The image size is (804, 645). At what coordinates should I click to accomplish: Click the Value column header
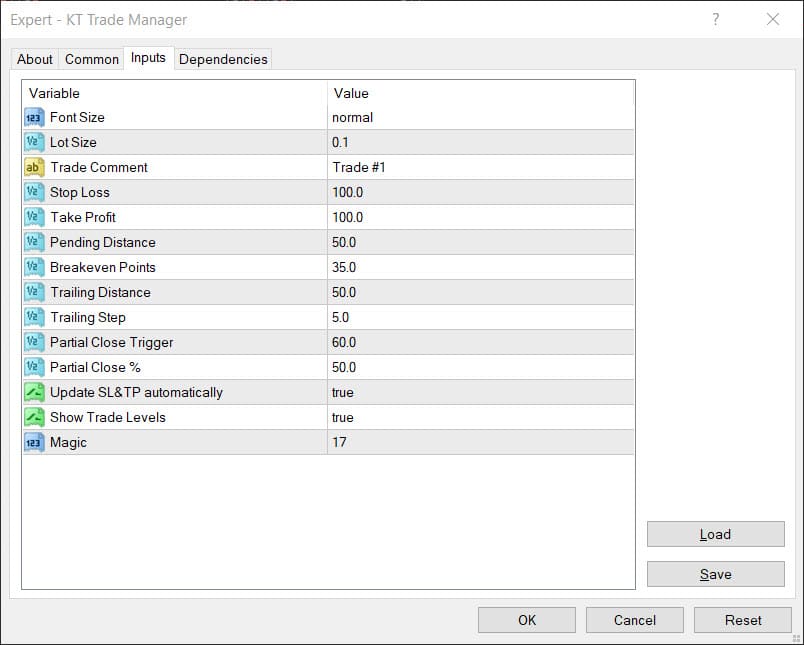click(480, 93)
